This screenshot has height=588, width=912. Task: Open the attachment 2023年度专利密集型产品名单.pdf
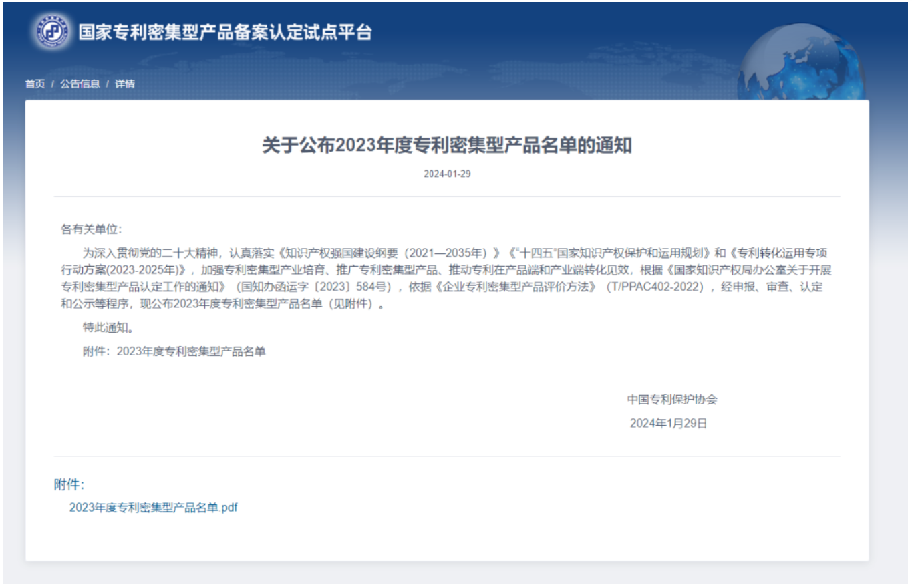[x=152, y=508]
